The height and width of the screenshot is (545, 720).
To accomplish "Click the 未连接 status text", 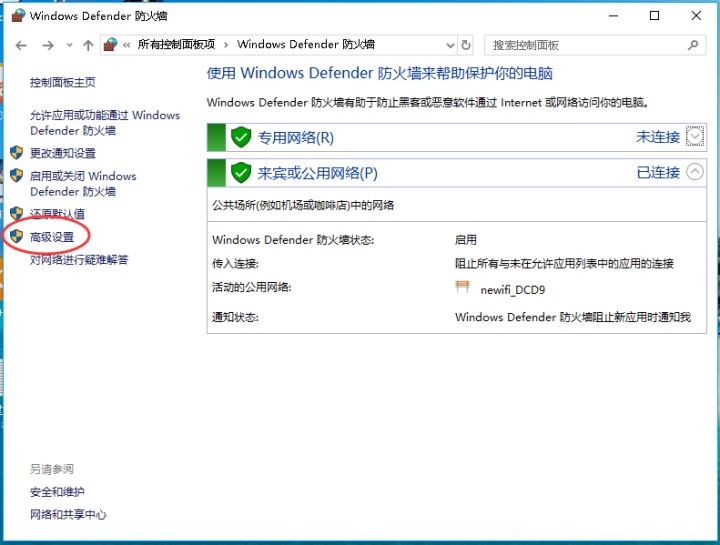I will [x=658, y=136].
